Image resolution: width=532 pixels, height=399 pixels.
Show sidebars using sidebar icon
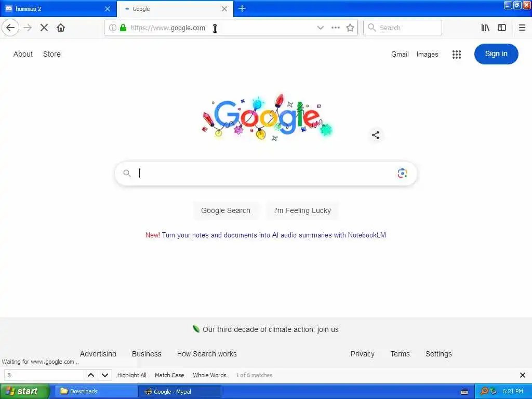(x=502, y=28)
